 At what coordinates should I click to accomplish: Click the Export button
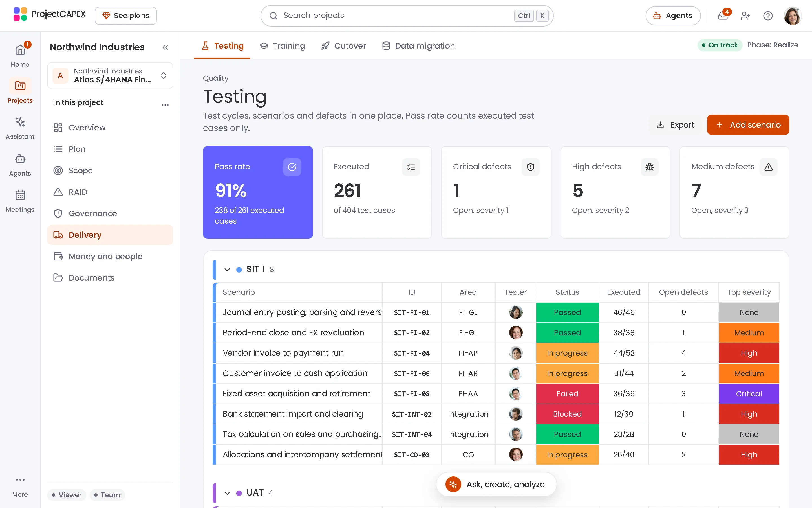pyautogui.click(x=675, y=125)
